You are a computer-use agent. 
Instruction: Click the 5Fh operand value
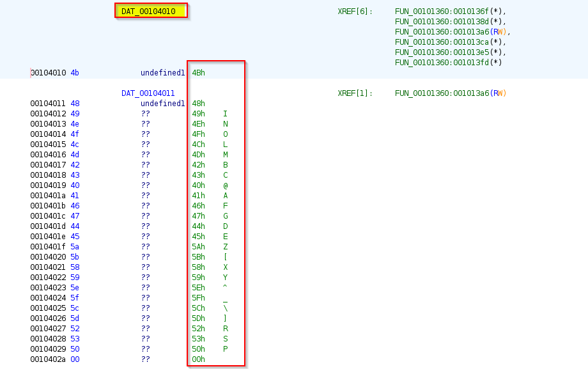pos(198,297)
